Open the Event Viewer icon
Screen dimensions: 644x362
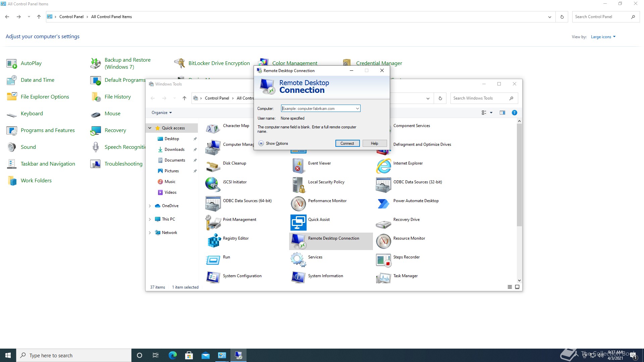tap(298, 166)
